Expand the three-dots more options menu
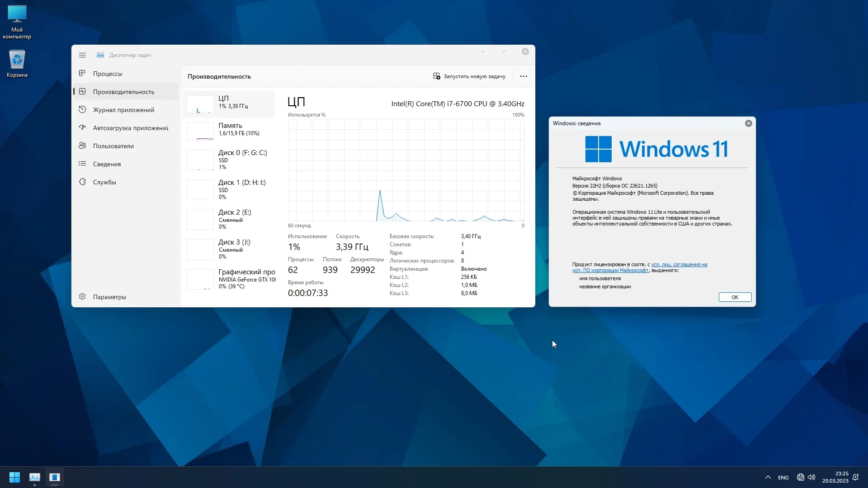Viewport: 868px width, 488px height. click(x=523, y=76)
